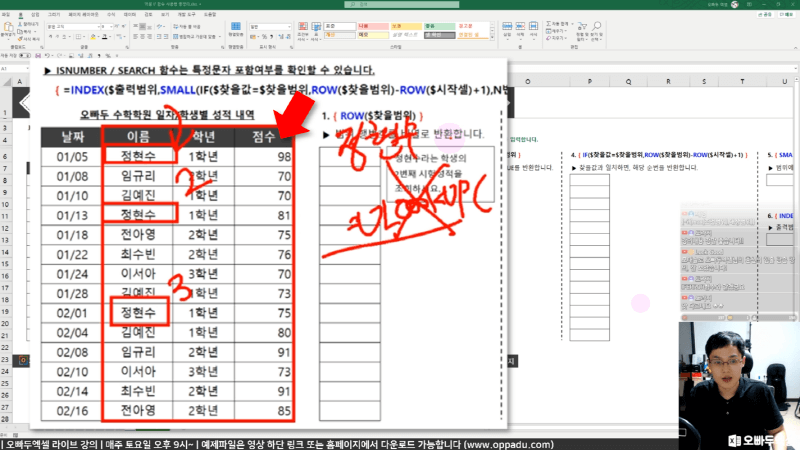Toggle center horizontal alignment
Viewport: 800px width, 450px height.
coord(142,37)
